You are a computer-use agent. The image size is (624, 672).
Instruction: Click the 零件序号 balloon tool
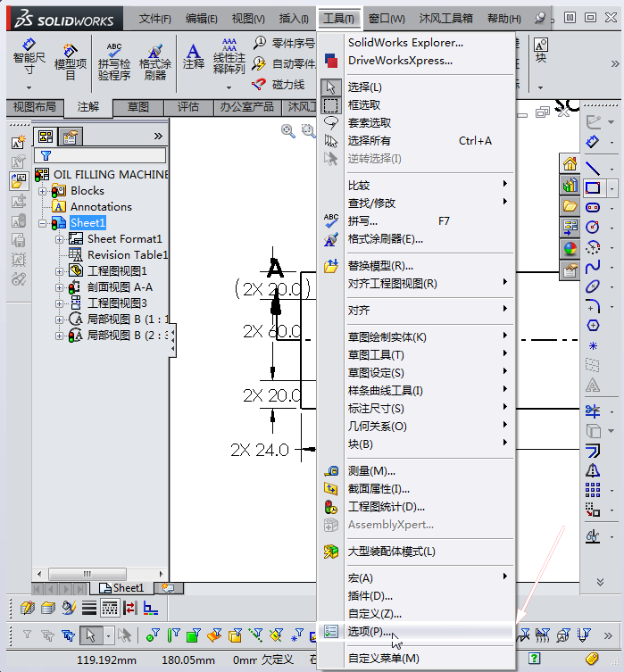point(285,43)
